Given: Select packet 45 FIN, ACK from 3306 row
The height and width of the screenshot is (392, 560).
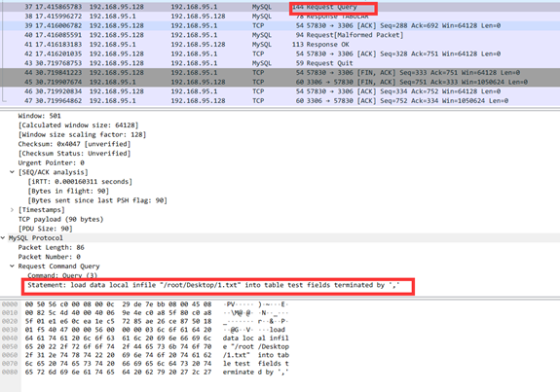Looking at the screenshot, I should coord(280,82).
